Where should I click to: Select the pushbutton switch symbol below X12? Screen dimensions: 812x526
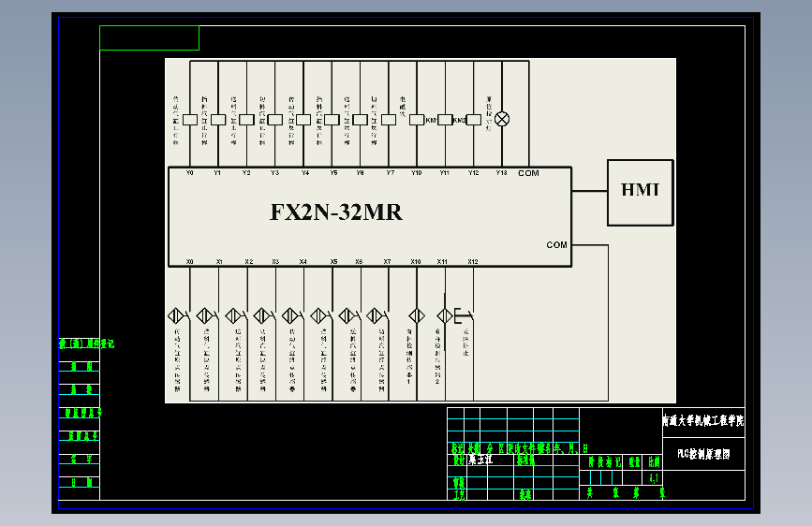tap(464, 315)
